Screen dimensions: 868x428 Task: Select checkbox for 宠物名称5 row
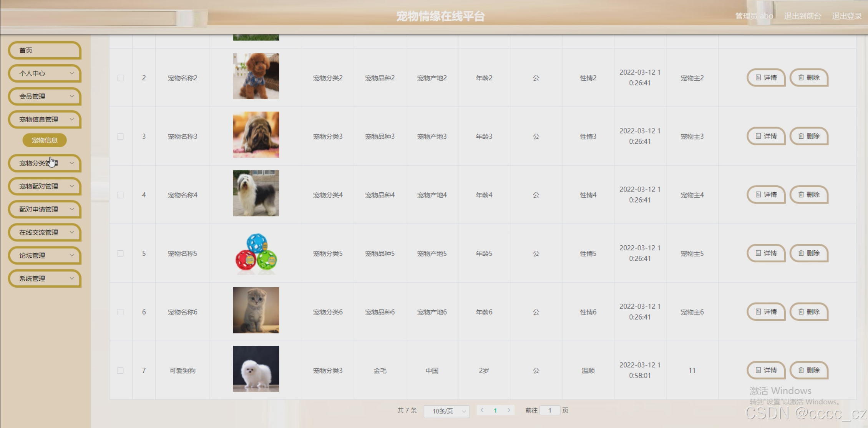120,254
